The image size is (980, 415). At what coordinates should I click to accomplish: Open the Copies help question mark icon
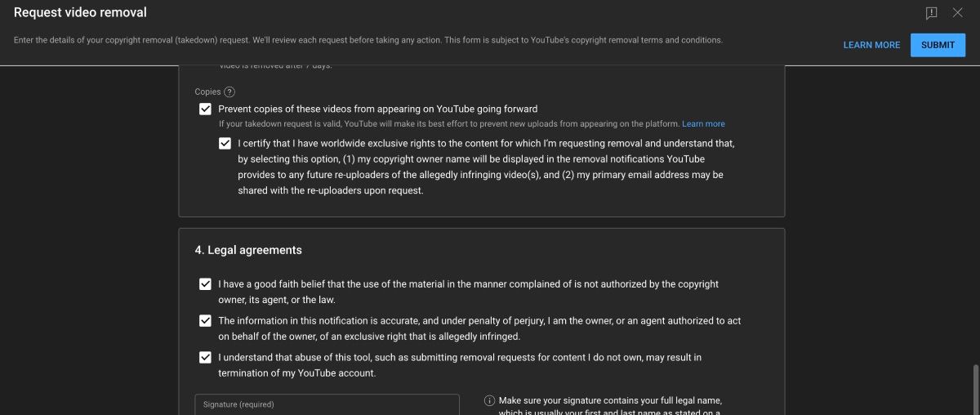point(229,92)
